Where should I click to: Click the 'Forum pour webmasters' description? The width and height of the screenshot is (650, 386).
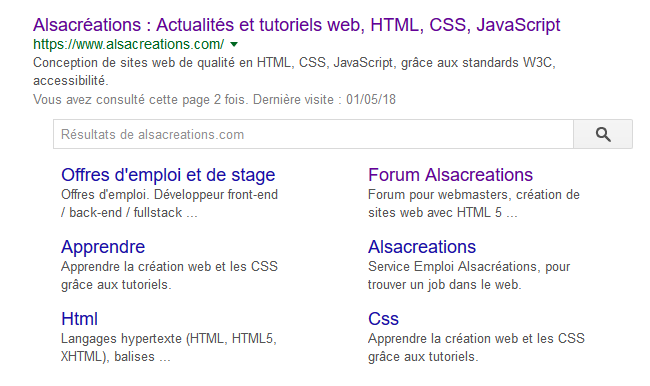click(x=473, y=203)
